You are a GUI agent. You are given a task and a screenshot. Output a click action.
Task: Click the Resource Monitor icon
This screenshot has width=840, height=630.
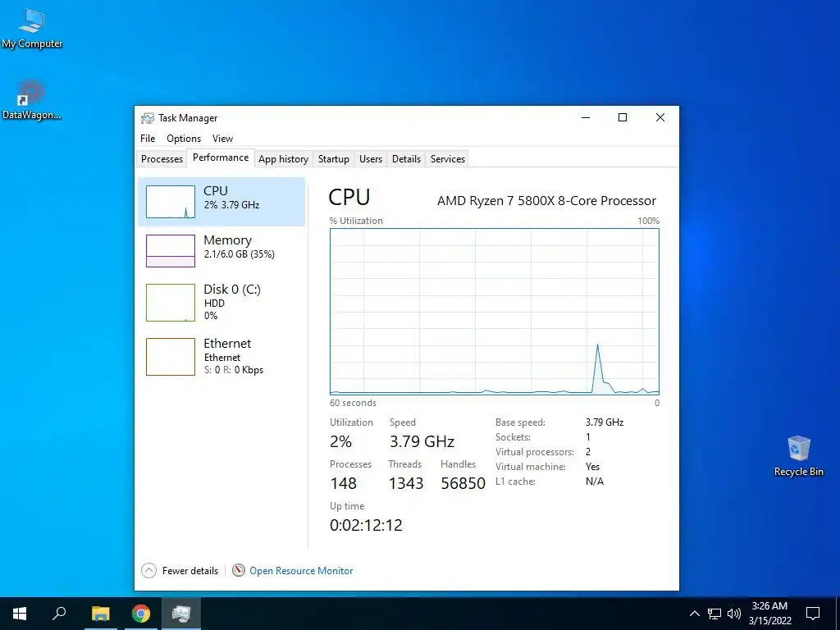239,571
